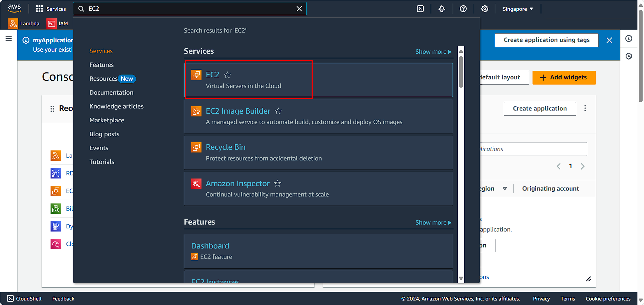The height and width of the screenshot is (305, 644).
Task: Open the Recycle Bin service result
Action: pyautogui.click(x=225, y=147)
